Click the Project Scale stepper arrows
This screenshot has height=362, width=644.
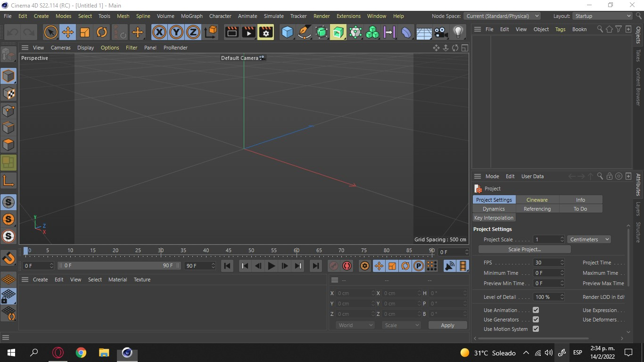point(561,239)
